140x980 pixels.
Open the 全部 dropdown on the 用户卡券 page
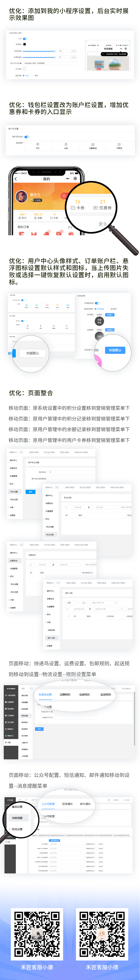(72, 603)
